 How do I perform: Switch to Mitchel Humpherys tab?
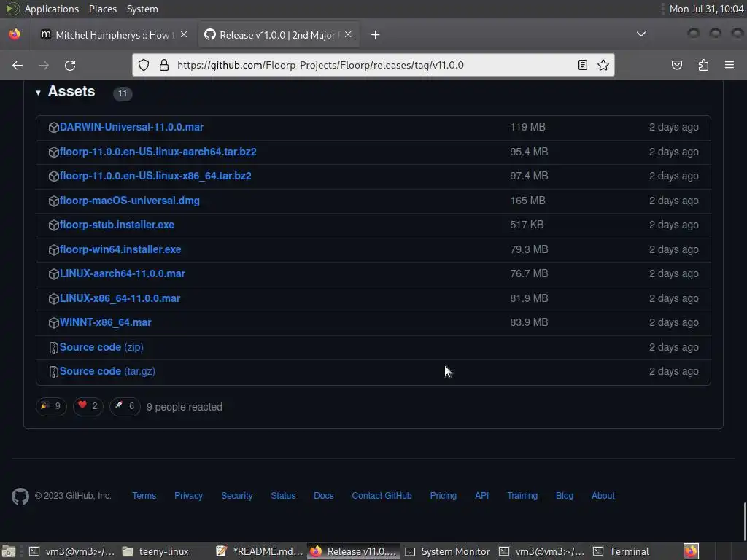115,35
